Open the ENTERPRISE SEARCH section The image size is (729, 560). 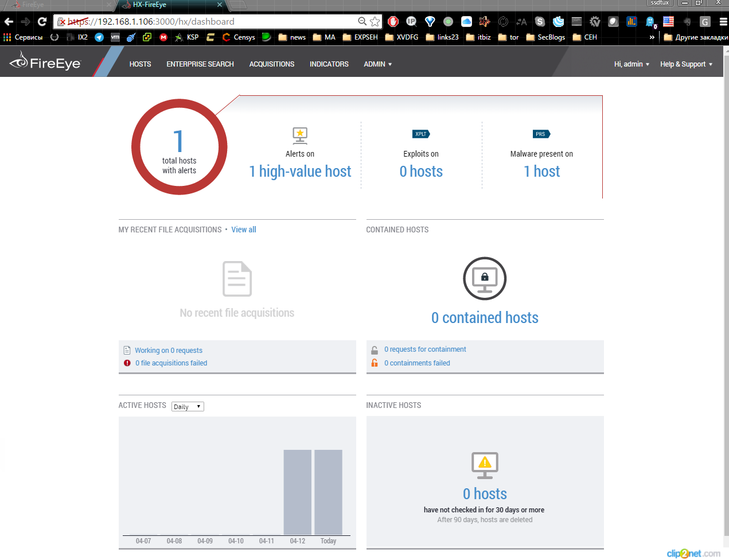[x=200, y=64]
